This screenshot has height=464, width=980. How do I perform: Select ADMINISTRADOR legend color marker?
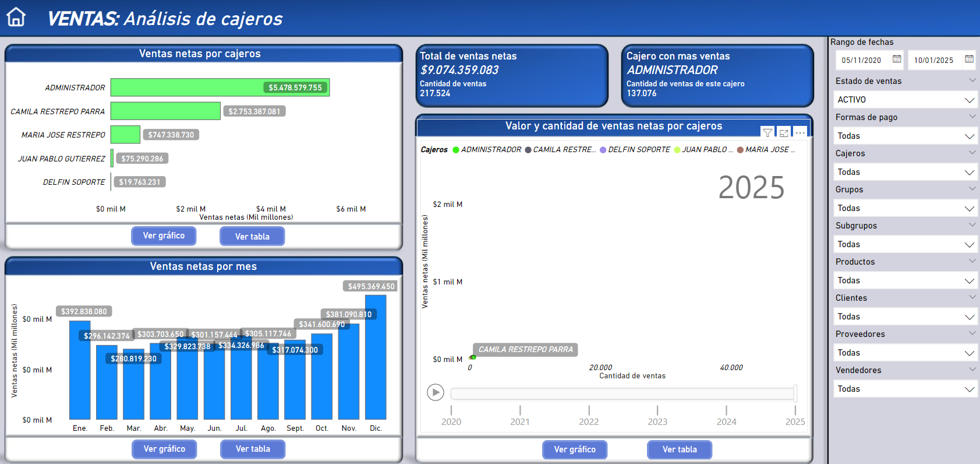(x=456, y=150)
